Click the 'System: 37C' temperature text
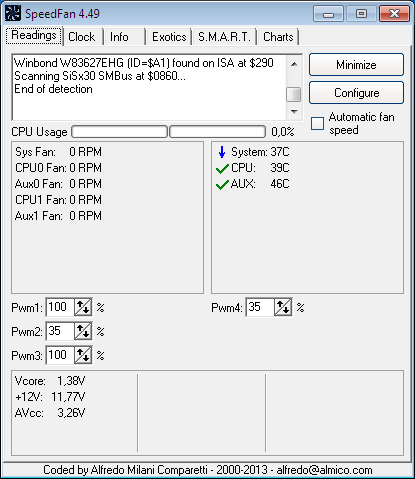This screenshot has height=479, width=415. click(x=260, y=152)
